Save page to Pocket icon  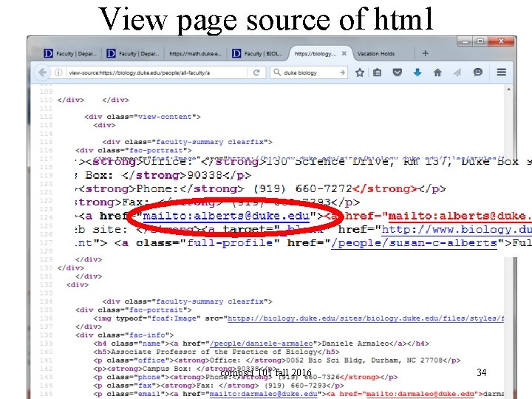pyautogui.click(x=397, y=72)
